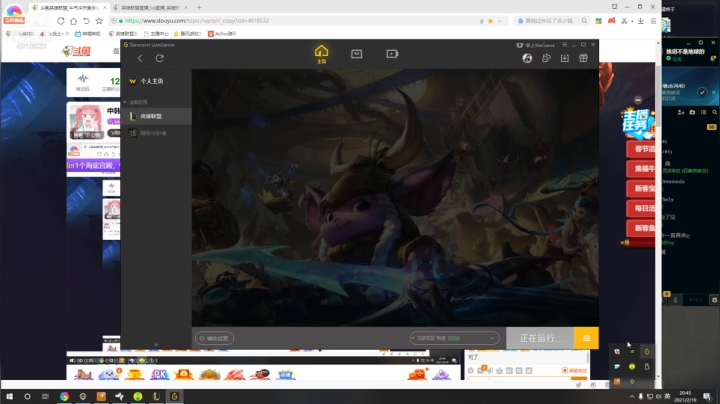Screen dimensions: 720x404
Task: Open Cortana search circle on taskbar
Action: coord(27,396)
